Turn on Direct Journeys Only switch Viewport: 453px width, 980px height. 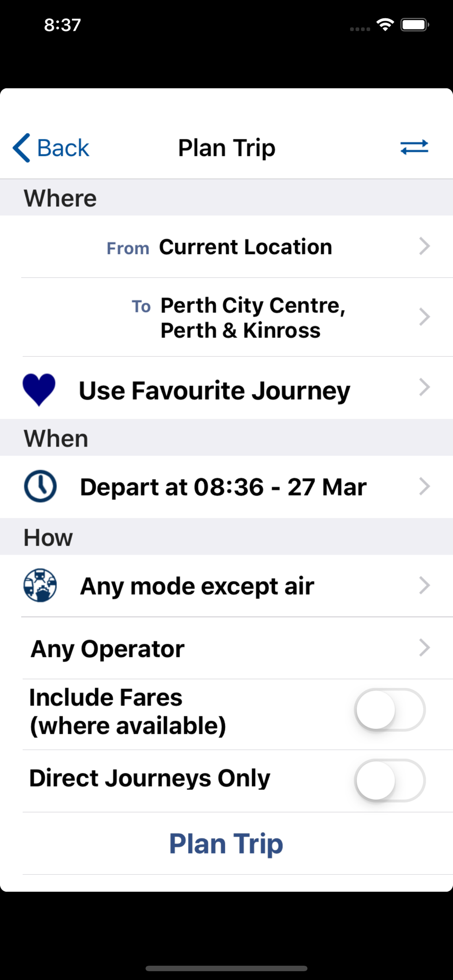tap(390, 781)
